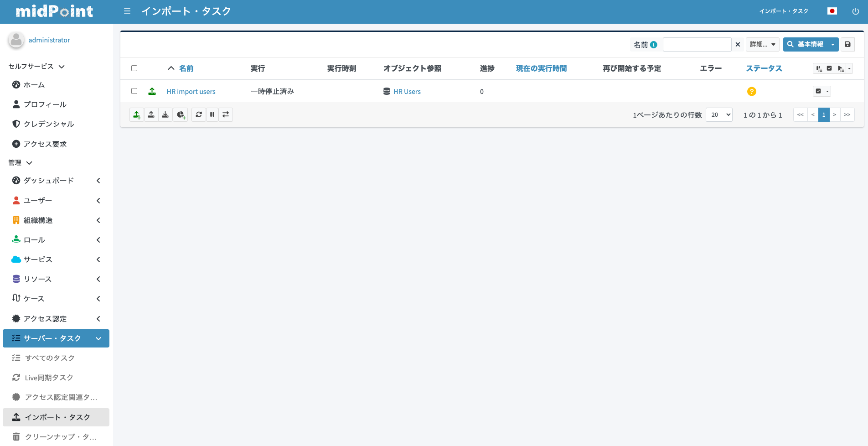Go to last page with >> button
Viewport: 868px width, 446px height.
pos(847,114)
